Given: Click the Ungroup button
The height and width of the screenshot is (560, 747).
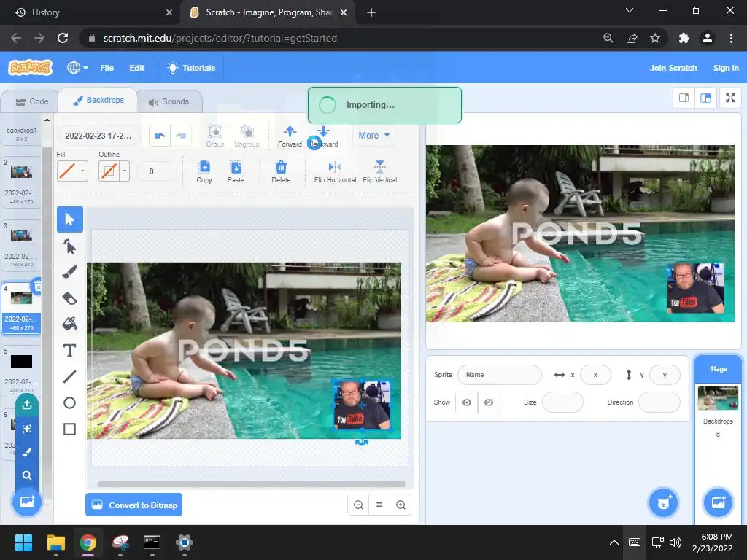Looking at the screenshot, I should (247, 136).
